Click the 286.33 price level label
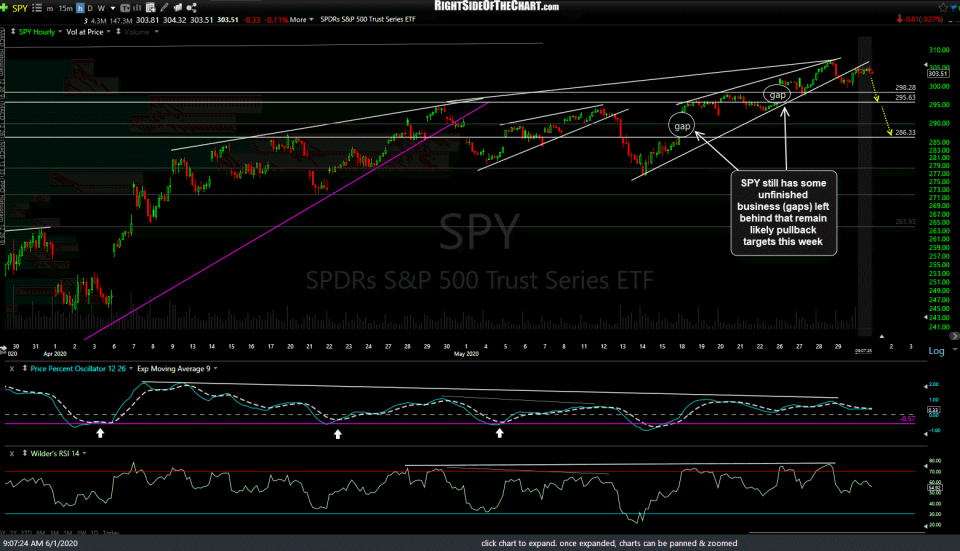The height and width of the screenshot is (551, 960). point(905,133)
